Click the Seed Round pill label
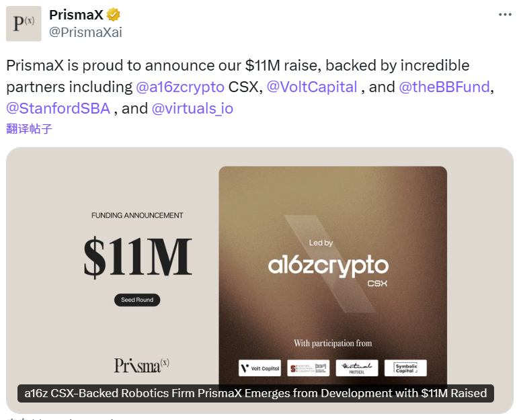Image resolution: width=521 pixels, height=420 pixels. pos(137,300)
